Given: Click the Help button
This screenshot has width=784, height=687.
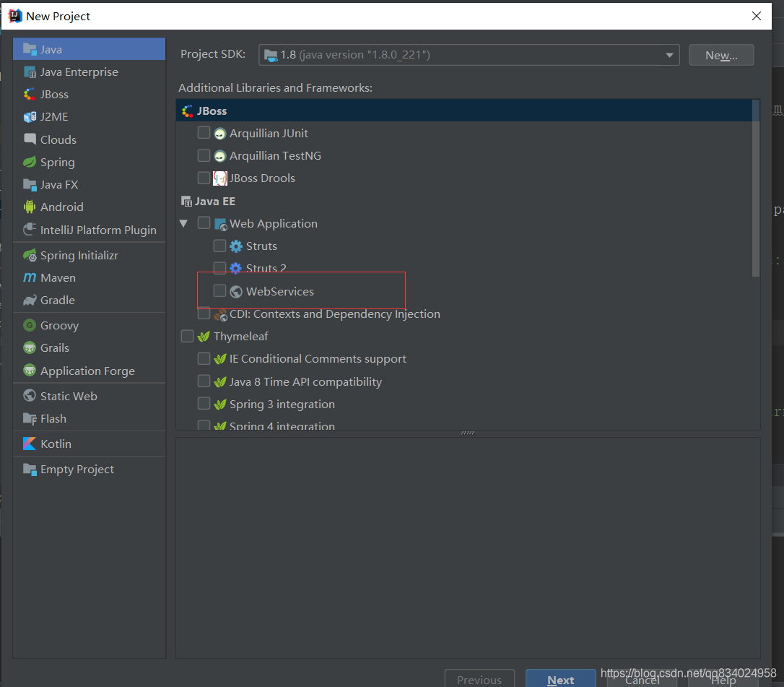Looking at the screenshot, I should coord(723,680).
